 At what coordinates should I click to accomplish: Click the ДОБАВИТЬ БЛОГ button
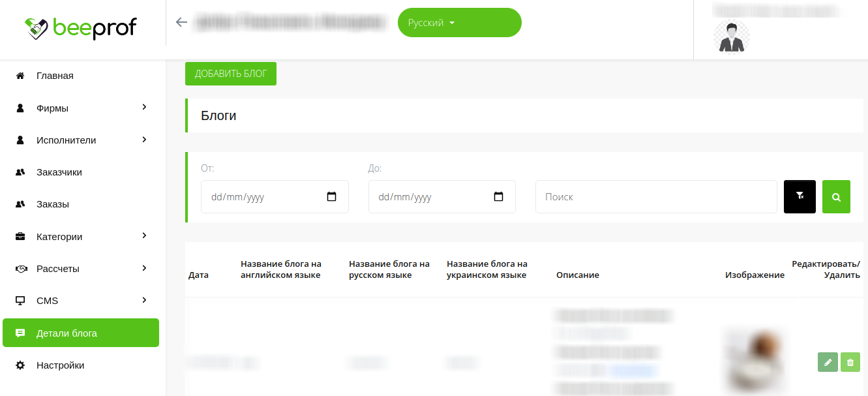pos(230,74)
